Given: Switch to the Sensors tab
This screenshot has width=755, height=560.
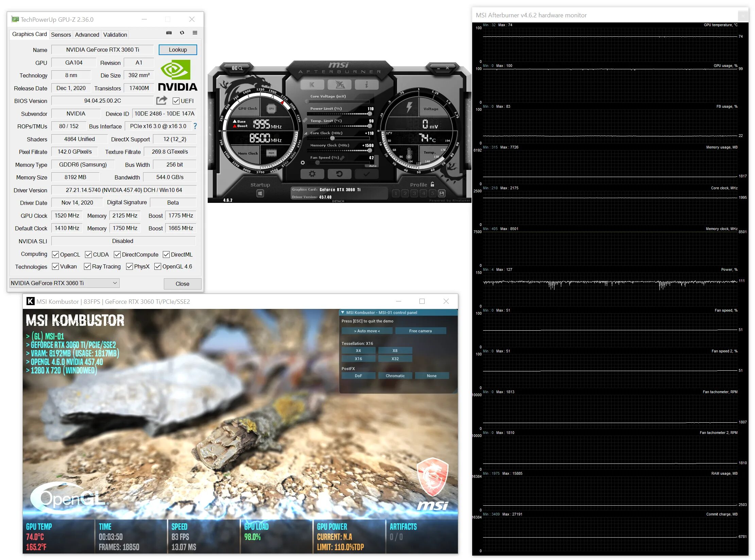Looking at the screenshot, I should coord(61,35).
